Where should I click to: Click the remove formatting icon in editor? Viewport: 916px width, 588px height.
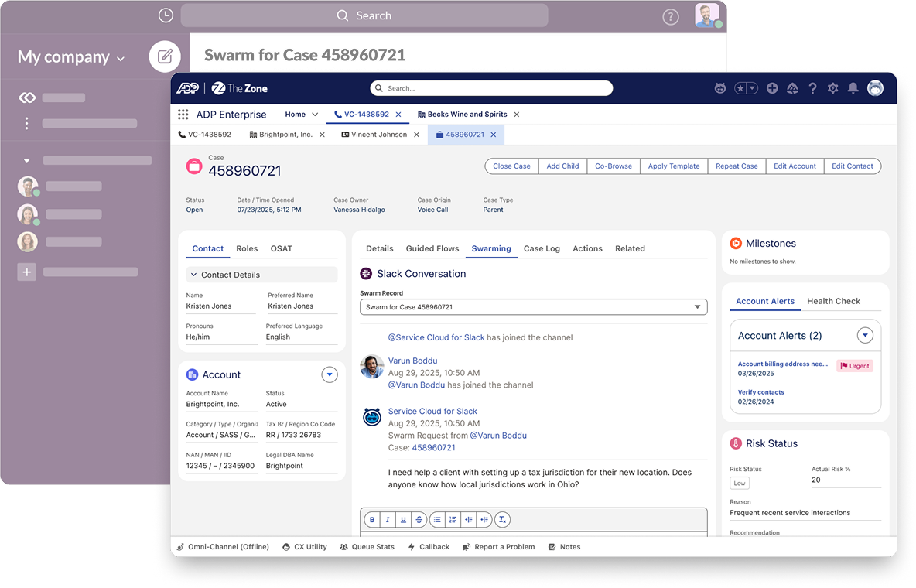point(502,520)
